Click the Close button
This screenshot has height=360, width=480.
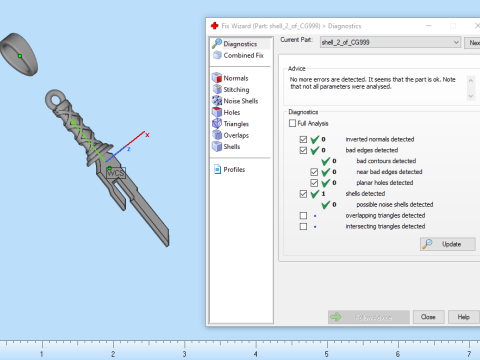pos(428,317)
